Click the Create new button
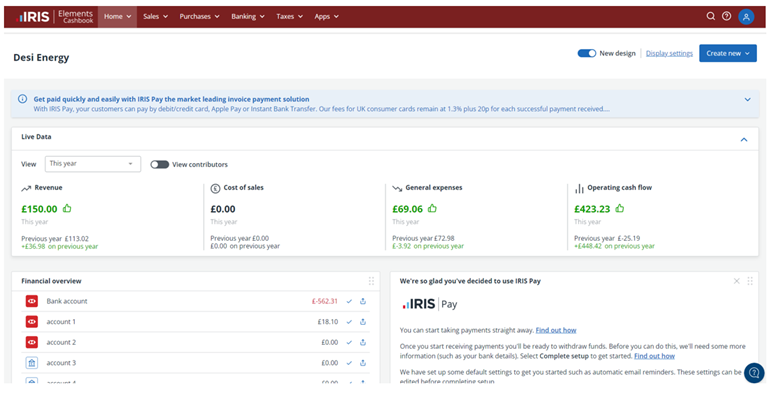 click(x=727, y=53)
